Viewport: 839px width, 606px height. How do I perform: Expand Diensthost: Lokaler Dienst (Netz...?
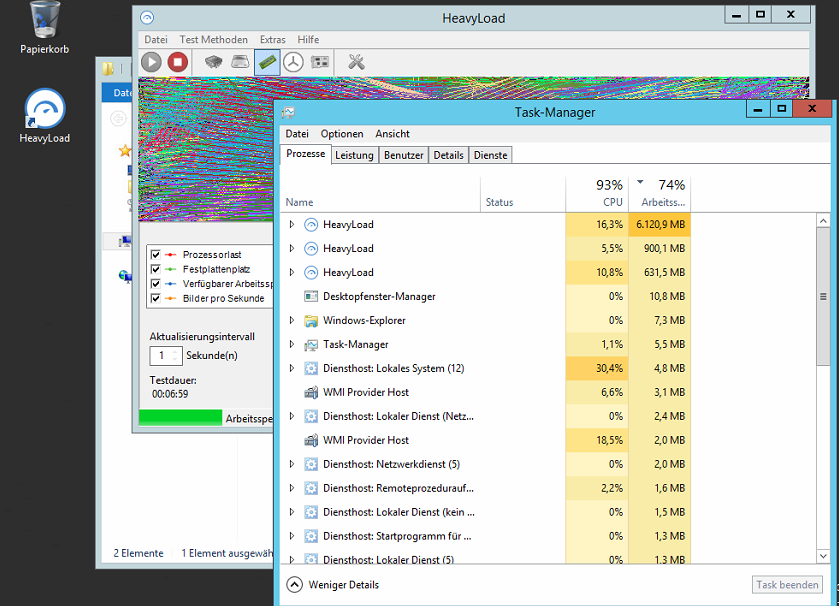click(292, 416)
